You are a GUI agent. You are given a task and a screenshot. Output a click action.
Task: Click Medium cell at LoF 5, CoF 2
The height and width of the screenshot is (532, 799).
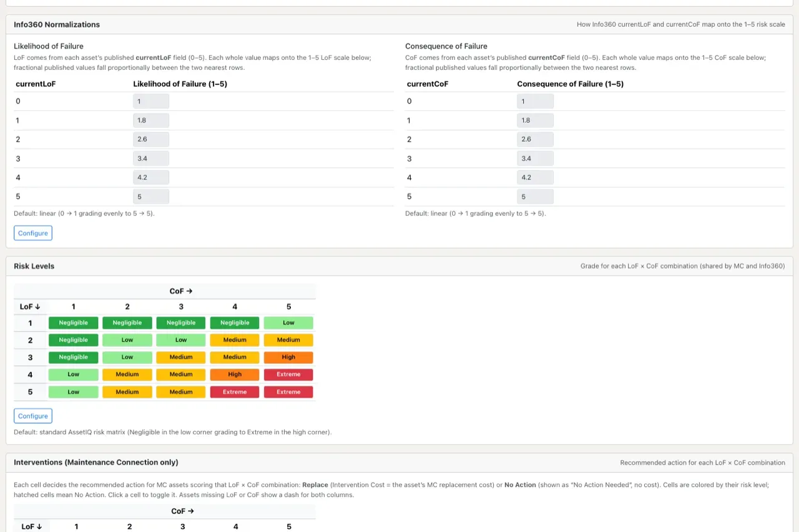click(127, 392)
